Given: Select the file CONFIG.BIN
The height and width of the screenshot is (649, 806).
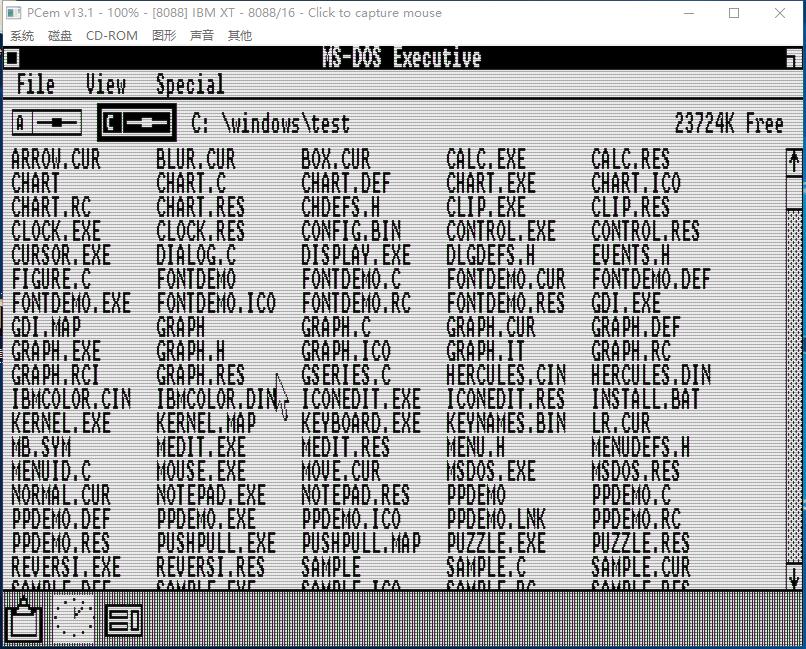Looking at the screenshot, I should [351, 231].
